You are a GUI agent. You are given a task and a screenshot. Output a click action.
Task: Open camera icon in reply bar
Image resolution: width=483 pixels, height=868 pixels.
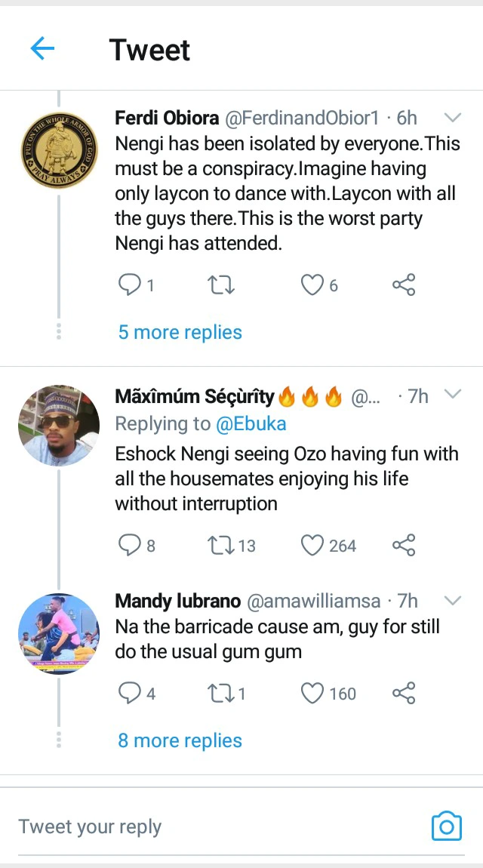pos(446,826)
